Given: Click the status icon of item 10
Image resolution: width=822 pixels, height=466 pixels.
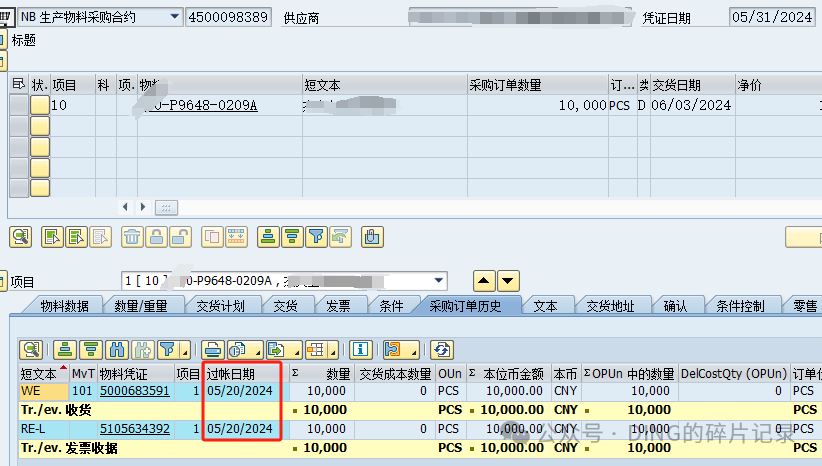Looking at the screenshot, I should (39, 105).
